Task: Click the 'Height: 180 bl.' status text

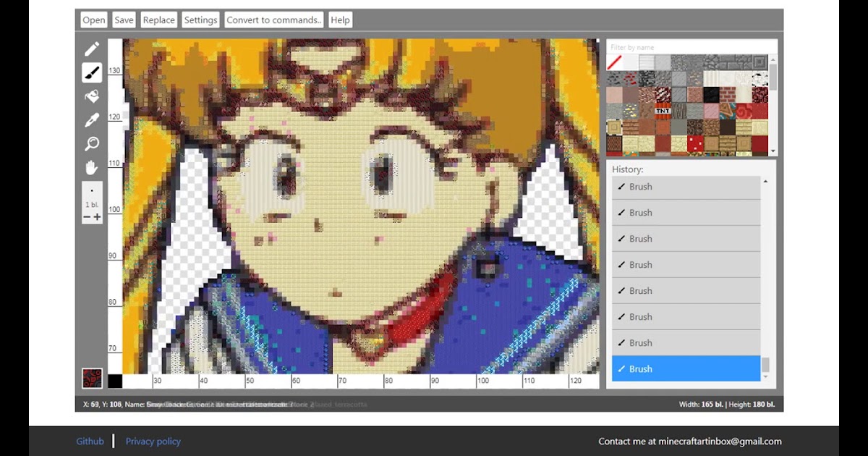Action: 752,404
